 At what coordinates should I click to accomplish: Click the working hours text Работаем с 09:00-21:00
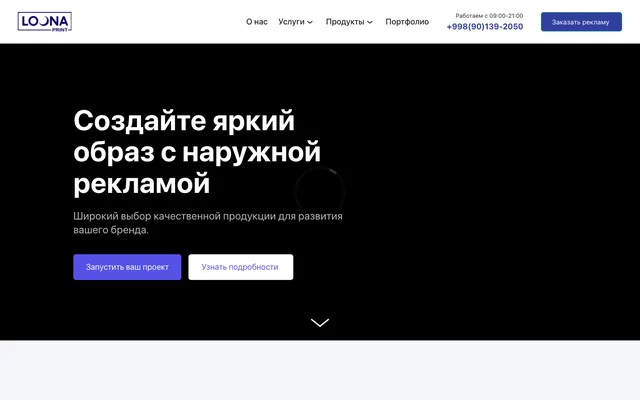[x=489, y=16]
